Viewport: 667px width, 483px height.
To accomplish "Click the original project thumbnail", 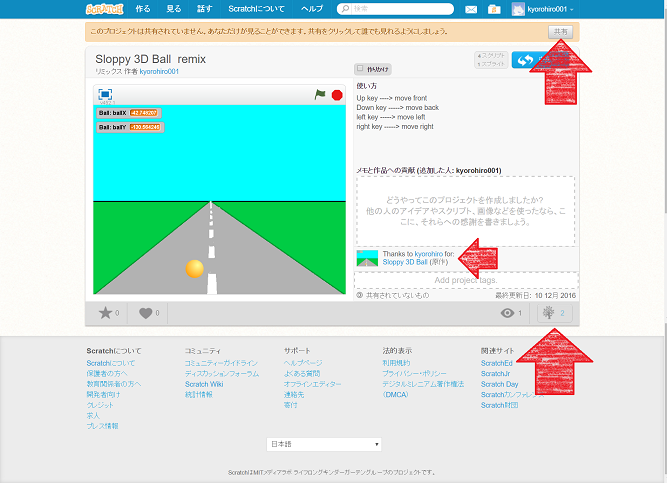I will [367, 258].
